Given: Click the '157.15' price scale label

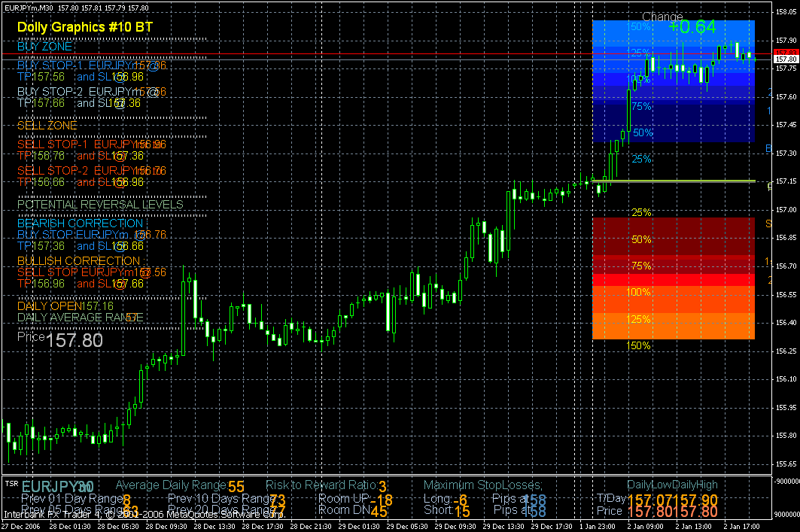Looking at the screenshot, I should 786,181.
